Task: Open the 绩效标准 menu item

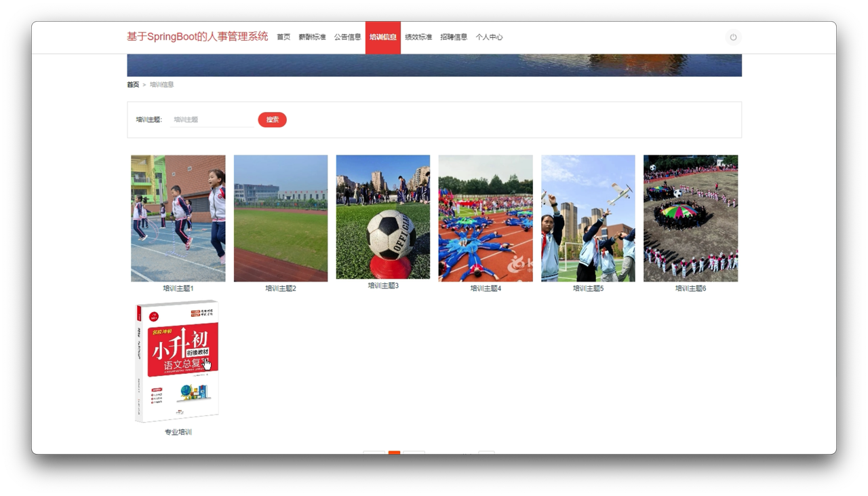Action: pos(418,37)
